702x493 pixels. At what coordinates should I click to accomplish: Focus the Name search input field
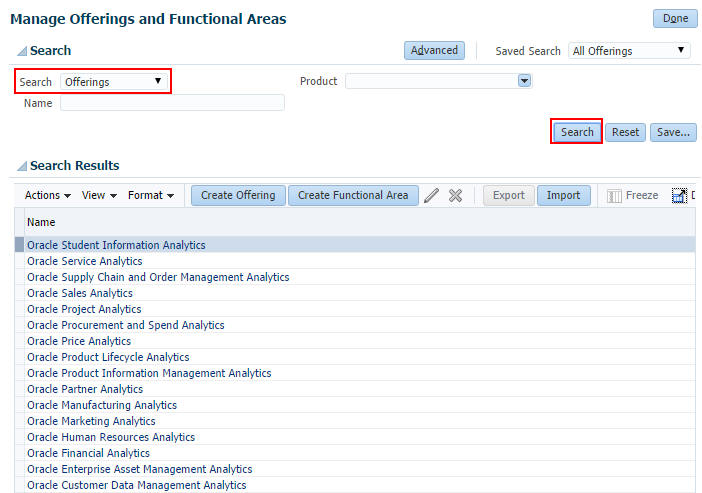tap(172, 103)
